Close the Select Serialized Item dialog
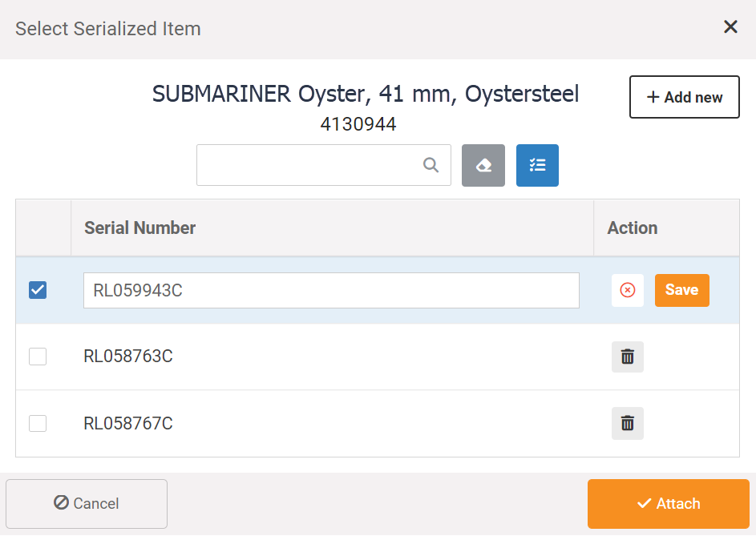 [x=730, y=27]
